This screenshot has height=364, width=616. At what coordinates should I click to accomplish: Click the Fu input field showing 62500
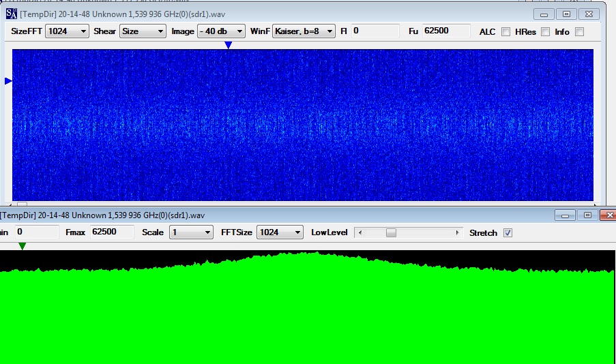pyautogui.click(x=446, y=31)
